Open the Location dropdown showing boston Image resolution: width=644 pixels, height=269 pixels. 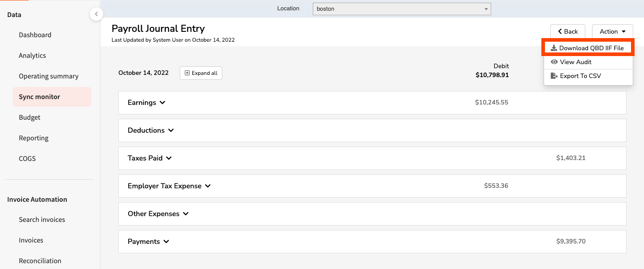pos(402,9)
